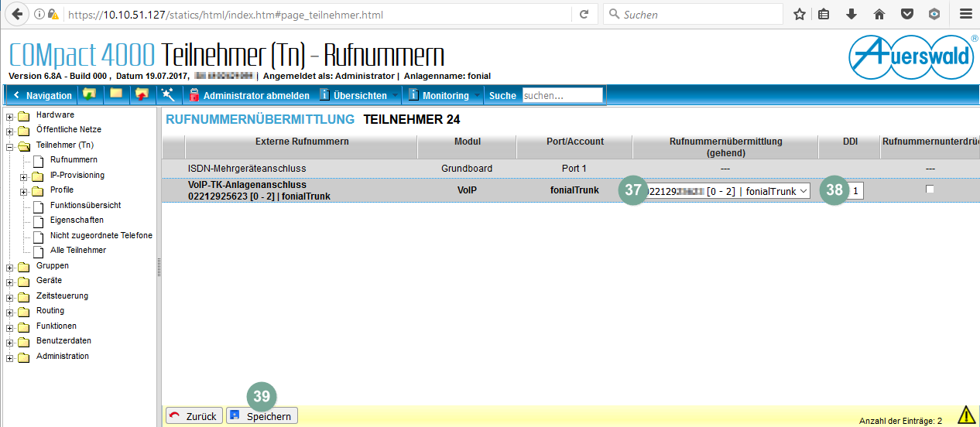Open Eigenschaften in navigation tree
The height and width of the screenshot is (427, 980).
(77, 220)
